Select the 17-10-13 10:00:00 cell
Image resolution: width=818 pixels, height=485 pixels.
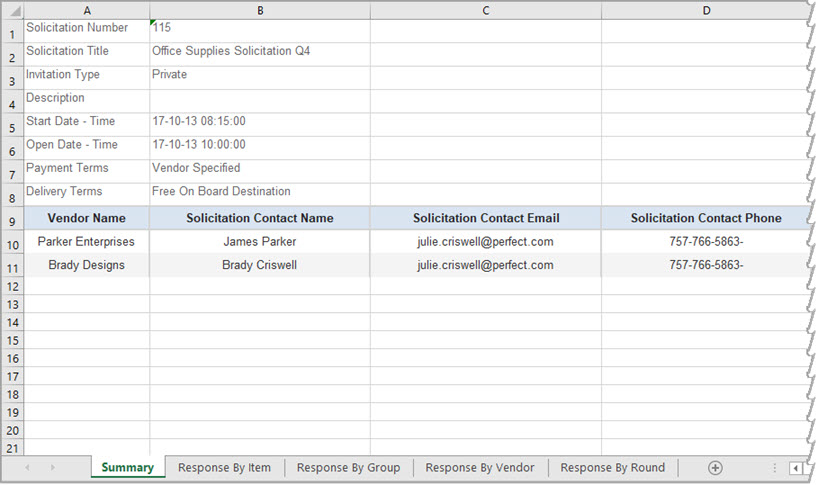260,148
